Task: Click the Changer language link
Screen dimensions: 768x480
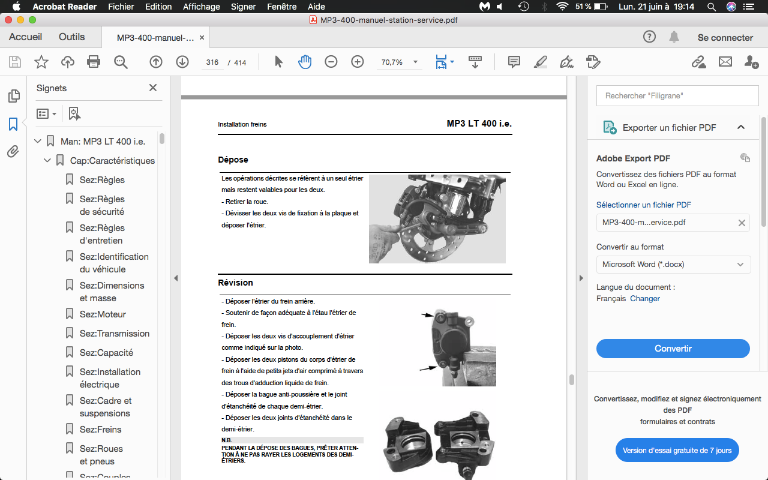Action: click(x=645, y=298)
